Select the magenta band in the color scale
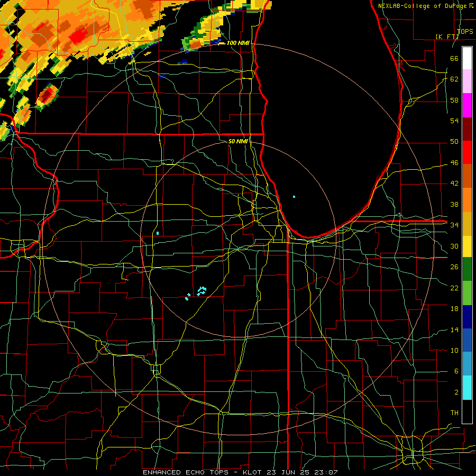476x476 pixels. pyautogui.click(x=467, y=105)
